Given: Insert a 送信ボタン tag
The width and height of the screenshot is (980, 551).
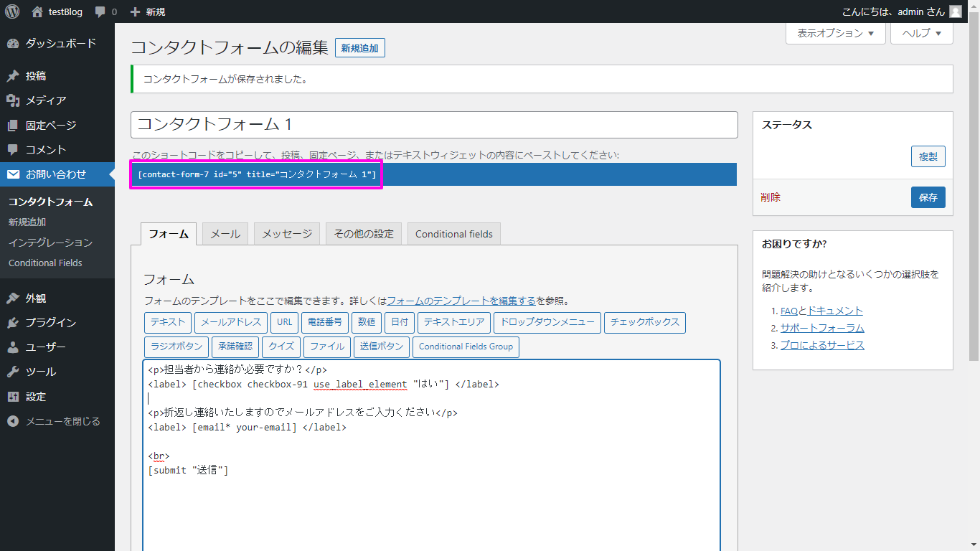Looking at the screenshot, I should 382,347.
